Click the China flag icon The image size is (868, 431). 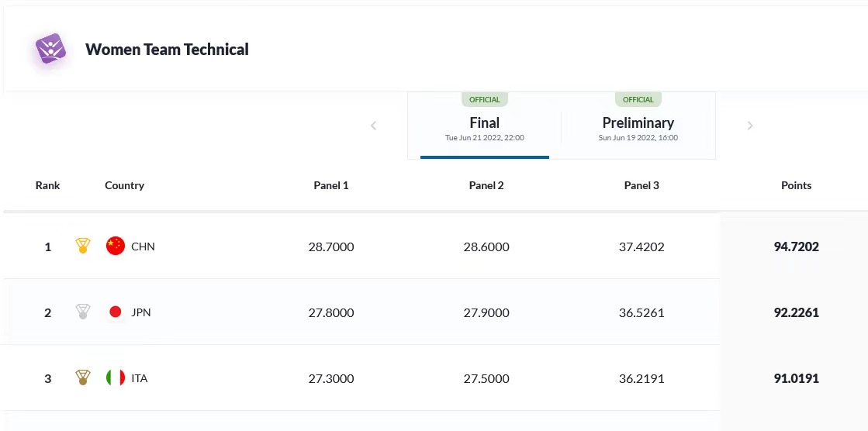pyautogui.click(x=116, y=247)
